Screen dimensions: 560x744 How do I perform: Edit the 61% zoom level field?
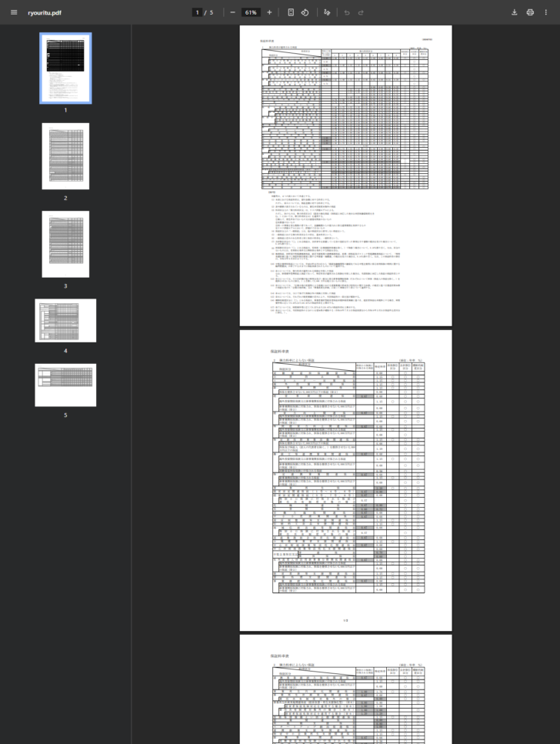251,12
